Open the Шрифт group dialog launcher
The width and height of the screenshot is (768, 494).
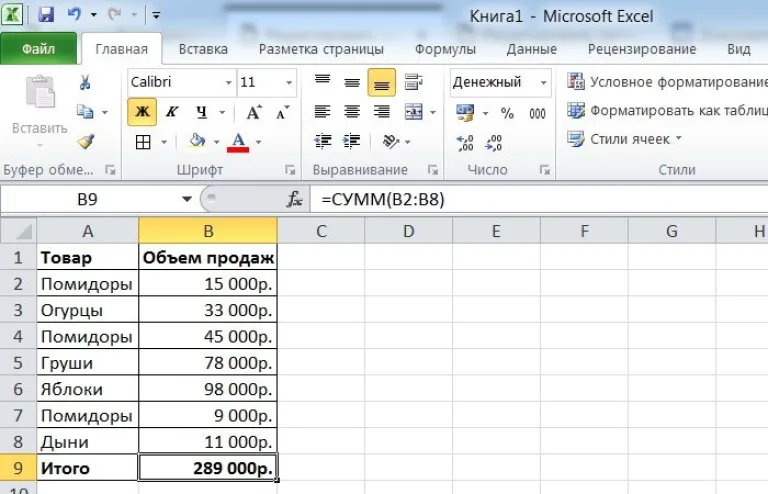[x=290, y=170]
